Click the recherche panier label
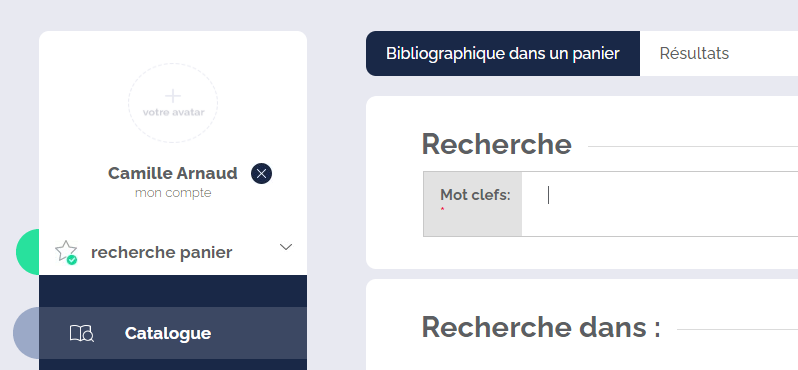Image resolution: width=798 pixels, height=370 pixels. tap(162, 252)
